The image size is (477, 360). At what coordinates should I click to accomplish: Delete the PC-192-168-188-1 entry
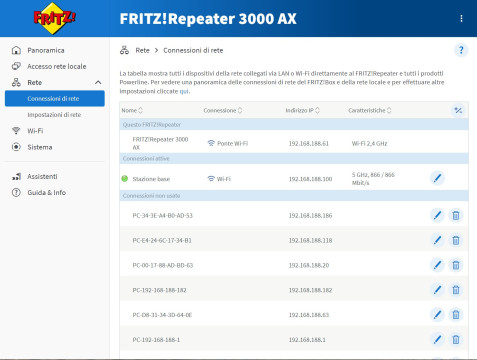456,340
